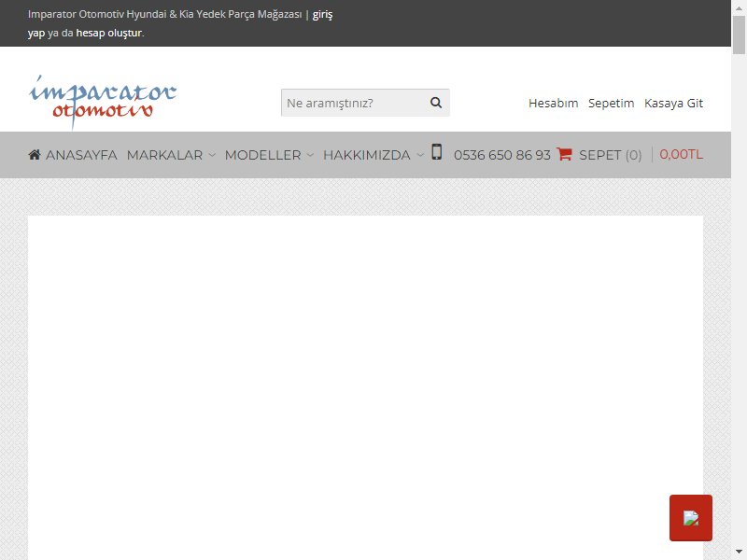Click the magnifier search icon
Screen dimensions: 747x560
(x=436, y=103)
